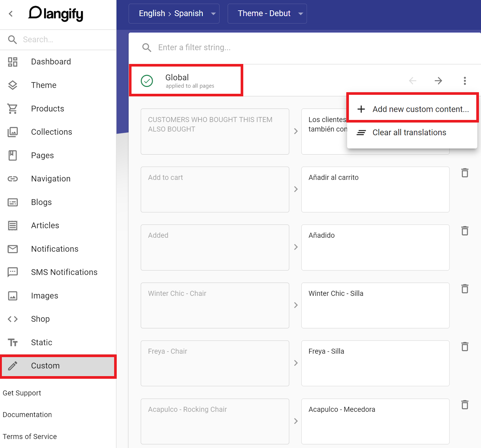
Task: Delete the 'Freya - Silla' row
Action: (x=465, y=347)
